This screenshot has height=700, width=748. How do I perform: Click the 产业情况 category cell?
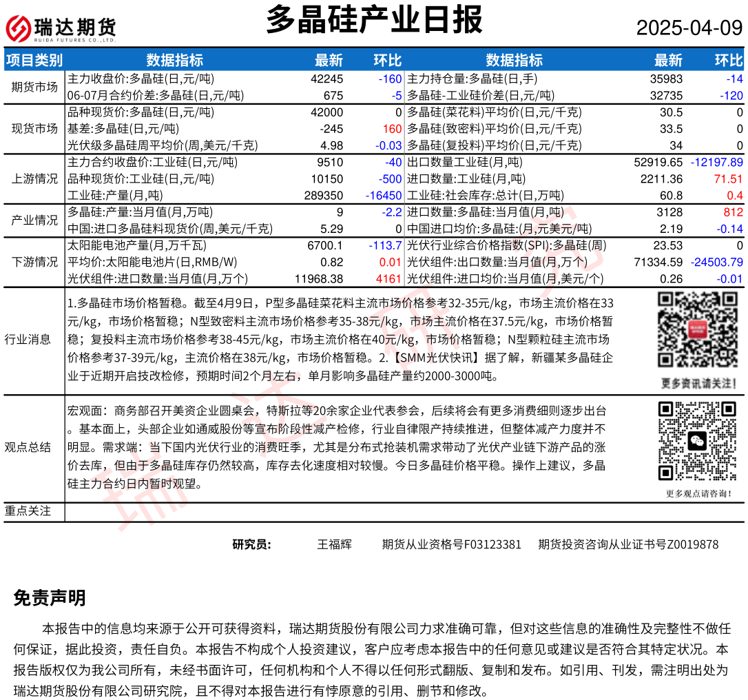tap(34, 220)
